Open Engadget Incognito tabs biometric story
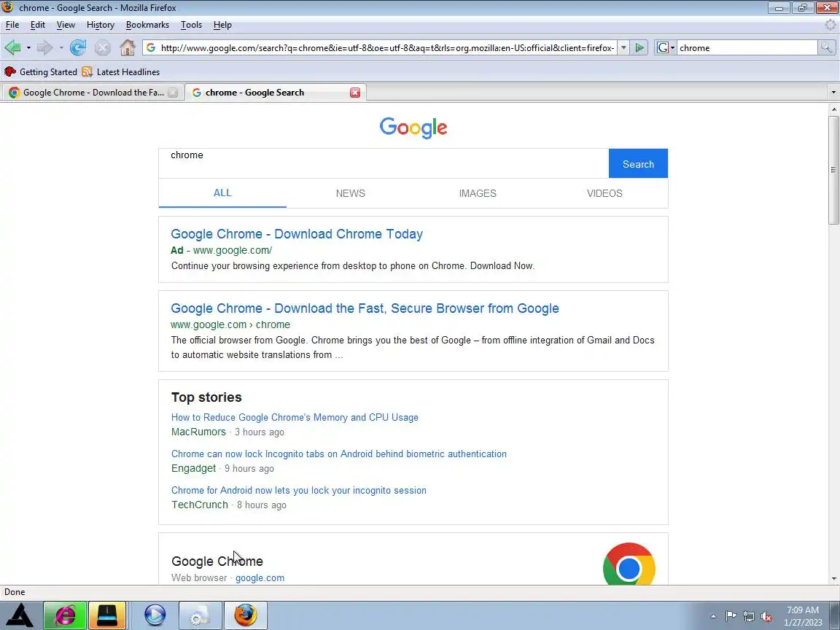 (338, 454)
